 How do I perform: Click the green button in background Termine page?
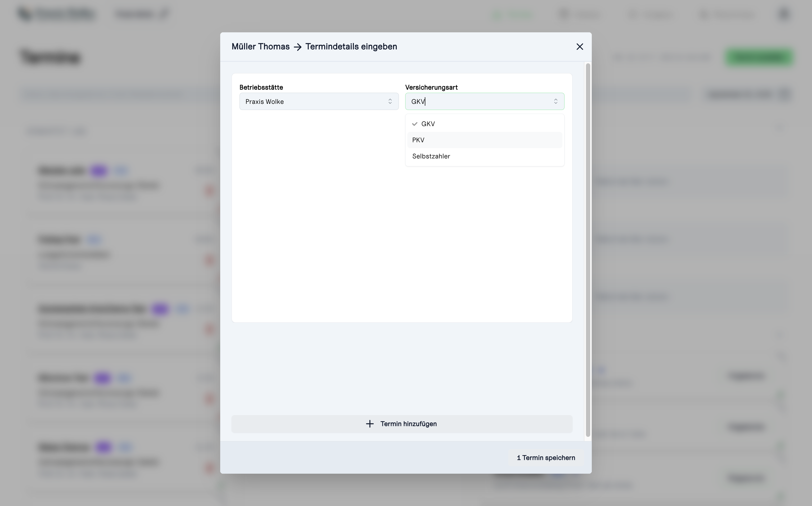tap(759, 57)
